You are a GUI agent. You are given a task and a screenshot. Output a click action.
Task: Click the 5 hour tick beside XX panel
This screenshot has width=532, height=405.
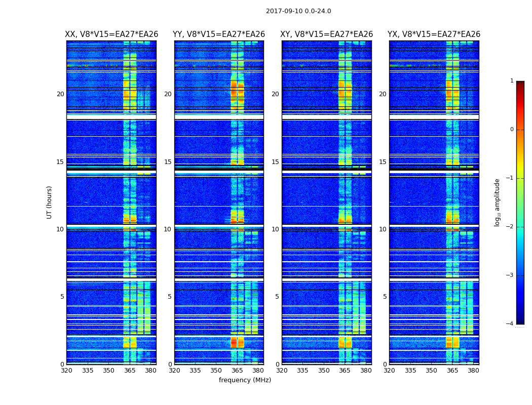62,297
